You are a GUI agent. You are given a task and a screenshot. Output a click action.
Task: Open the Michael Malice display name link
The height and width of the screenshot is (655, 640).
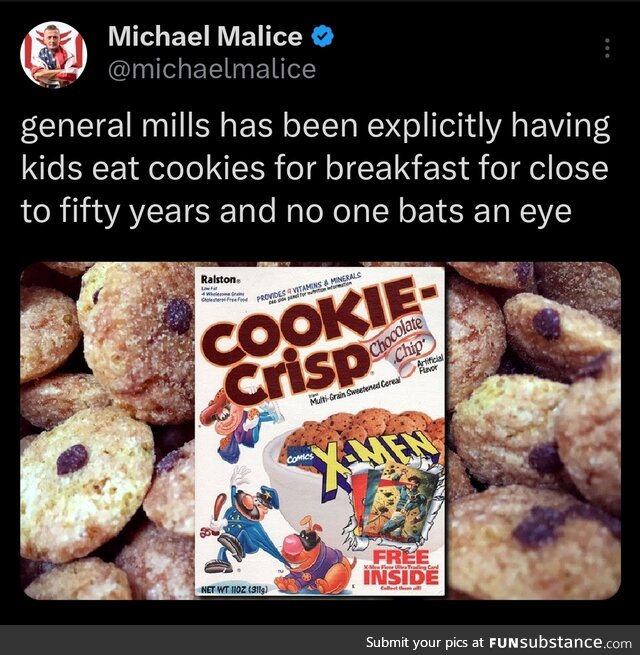pyautogui.click(x=204, y=38)
